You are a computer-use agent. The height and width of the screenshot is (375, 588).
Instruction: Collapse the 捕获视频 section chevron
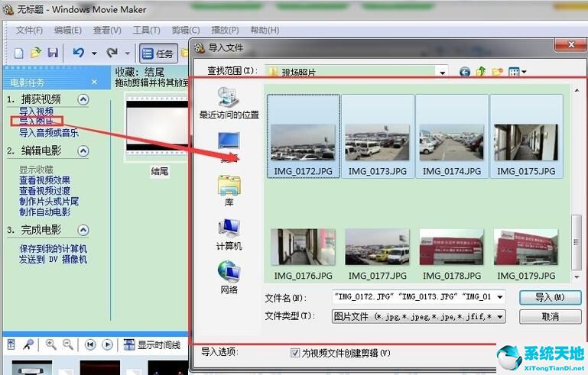click(x=83, y=99)
